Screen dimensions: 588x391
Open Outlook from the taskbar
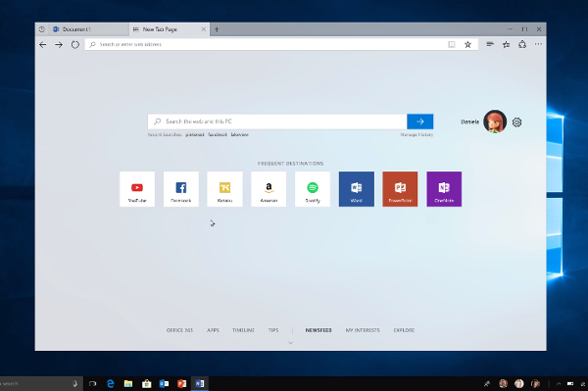point(164,383)
